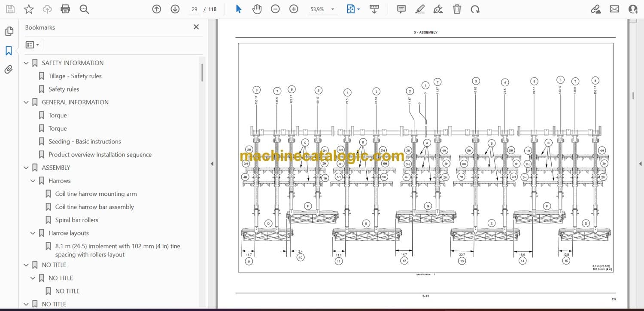Image resolution: width=644 pixels, height=311 pixels.
Task: Toggle the Bookmarks panel icon
Action: point(9,51)
